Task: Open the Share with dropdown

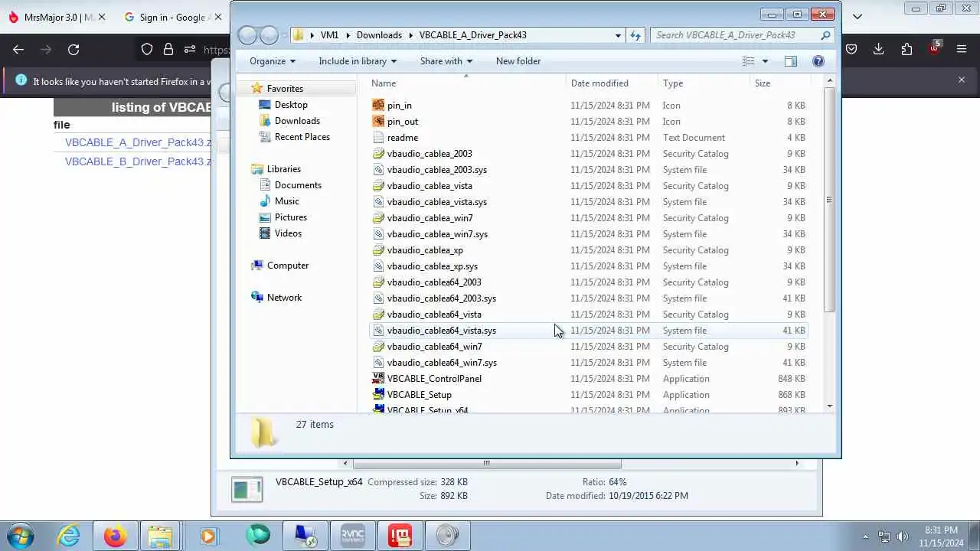Action: tap(446, 61)
